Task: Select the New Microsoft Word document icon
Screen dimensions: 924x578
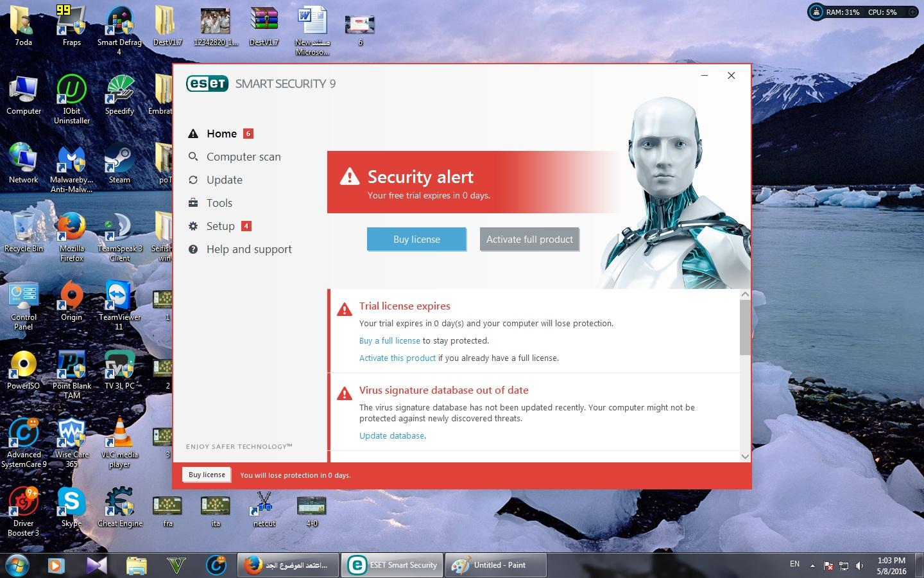Action: (x=312, y=30)
